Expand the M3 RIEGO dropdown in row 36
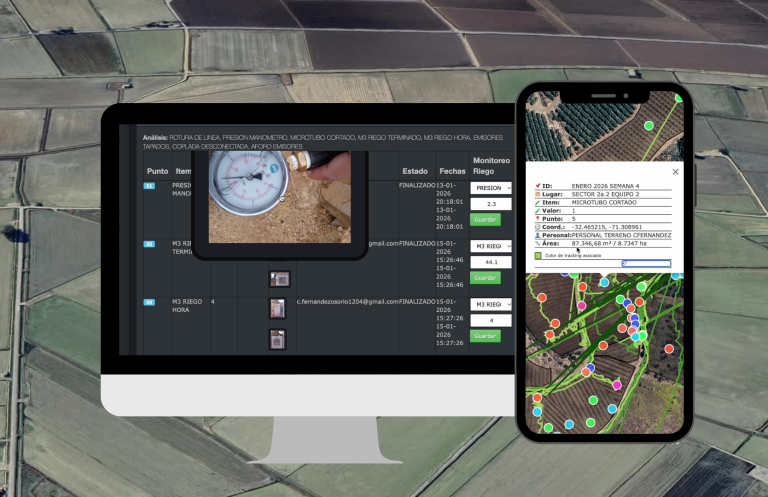This screenshot has height=497, width=768. coord(491,304)
